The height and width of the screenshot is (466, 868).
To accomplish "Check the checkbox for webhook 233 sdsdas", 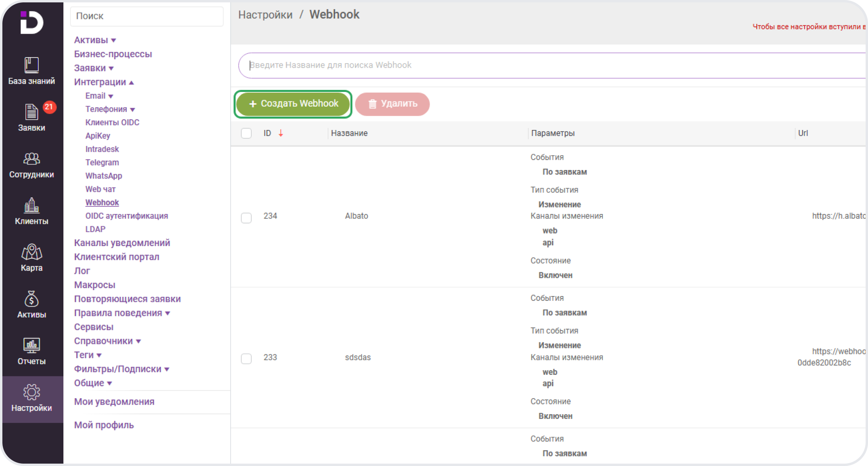I will 246,359.
